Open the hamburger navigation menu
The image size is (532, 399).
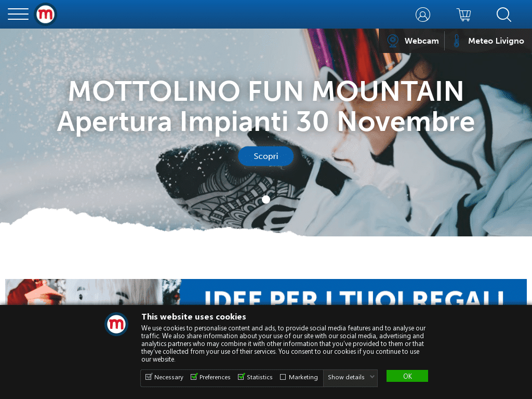click(18, 14)
